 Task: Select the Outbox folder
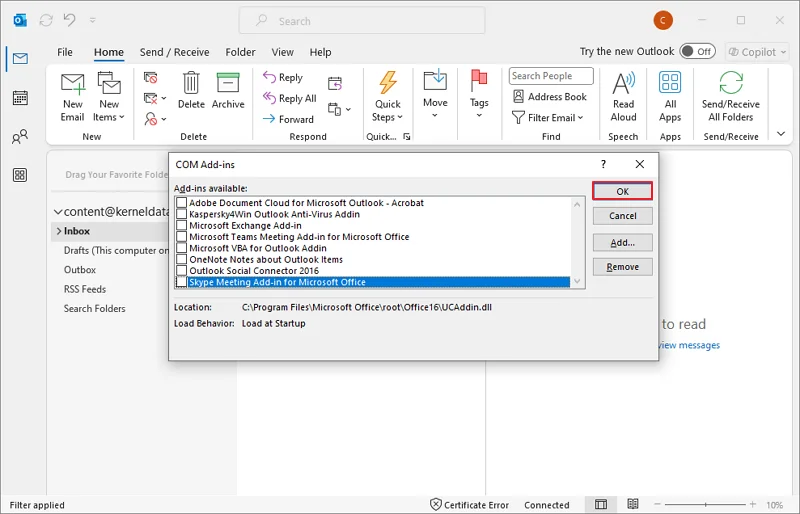pos(80,270)
